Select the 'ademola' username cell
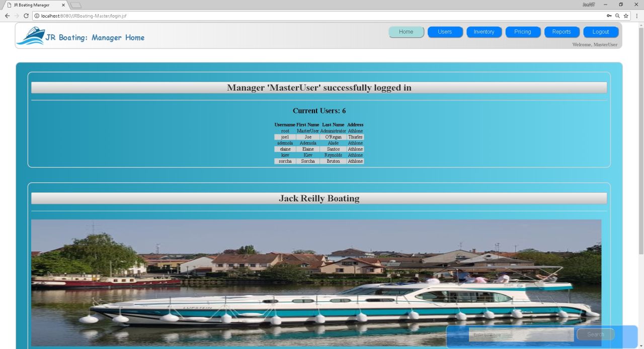 285,143
